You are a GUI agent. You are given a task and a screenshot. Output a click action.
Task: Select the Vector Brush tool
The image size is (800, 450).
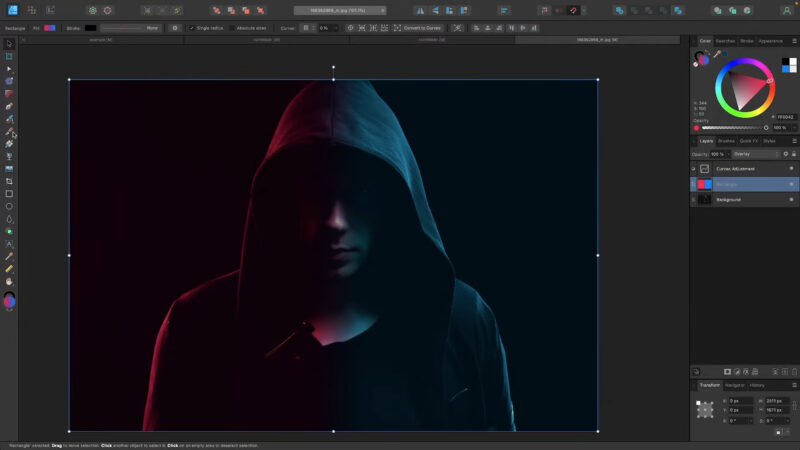[9, 132]
